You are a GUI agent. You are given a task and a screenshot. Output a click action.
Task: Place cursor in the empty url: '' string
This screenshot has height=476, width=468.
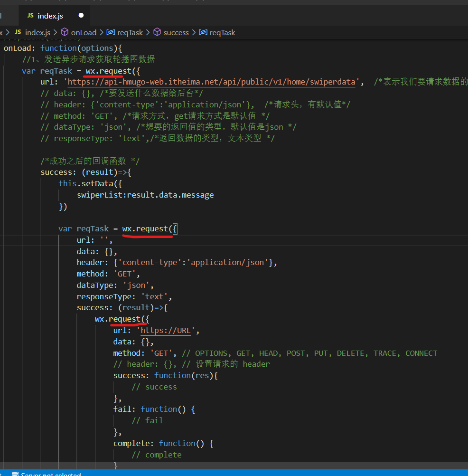pos(104,240)
